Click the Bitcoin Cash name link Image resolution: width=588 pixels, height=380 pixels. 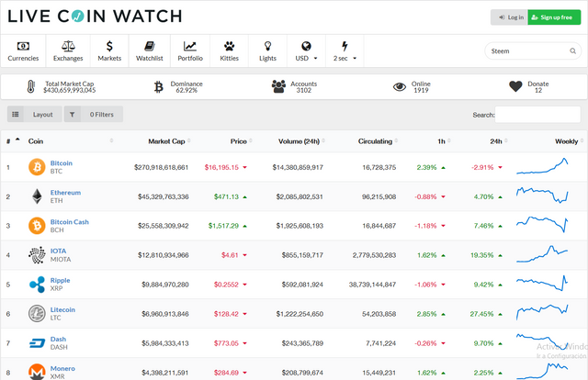(x=70, y=222)
